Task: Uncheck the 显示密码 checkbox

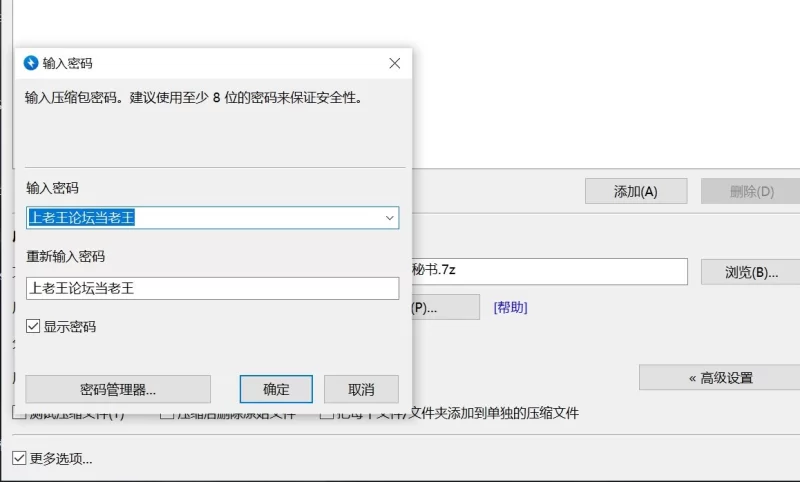Action: tap(33, 326)
